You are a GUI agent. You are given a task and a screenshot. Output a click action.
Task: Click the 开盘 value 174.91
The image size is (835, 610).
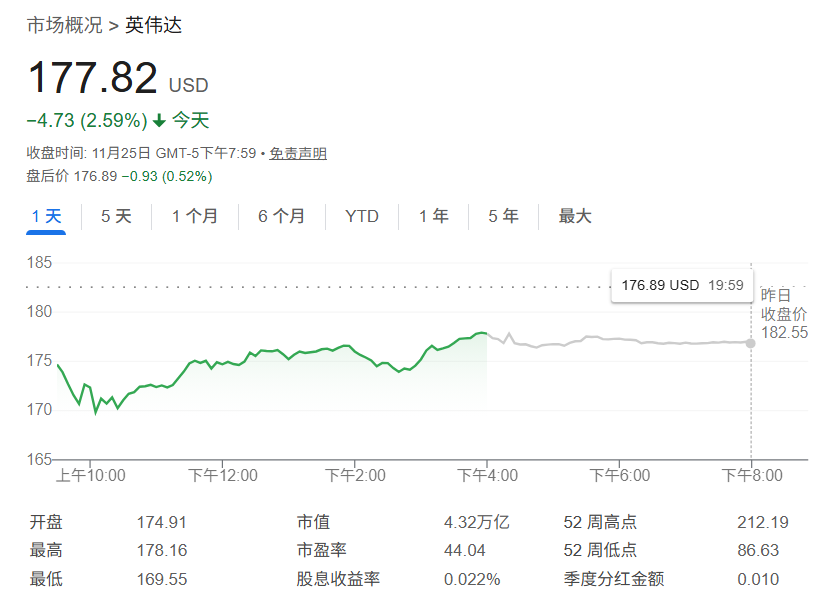[x=162, y=522]
